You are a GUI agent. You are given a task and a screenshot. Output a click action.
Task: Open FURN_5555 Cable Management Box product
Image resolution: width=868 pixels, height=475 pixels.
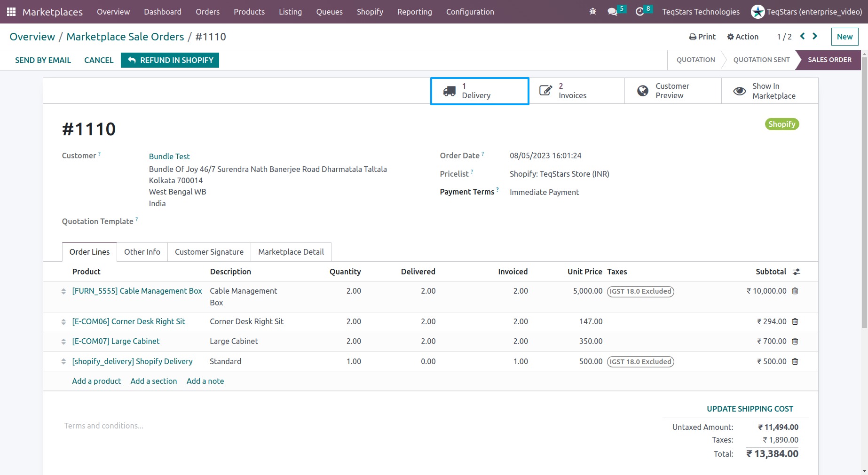[x=137, y=291]
